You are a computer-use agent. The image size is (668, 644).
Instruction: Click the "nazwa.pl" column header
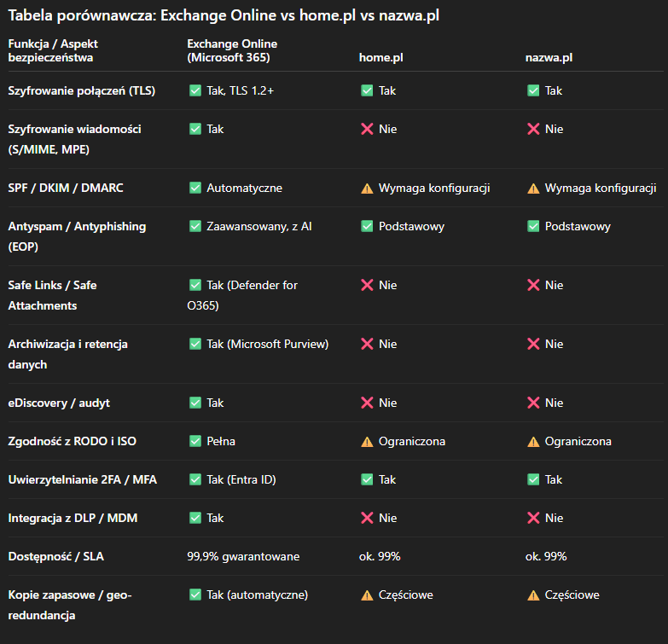549,57
